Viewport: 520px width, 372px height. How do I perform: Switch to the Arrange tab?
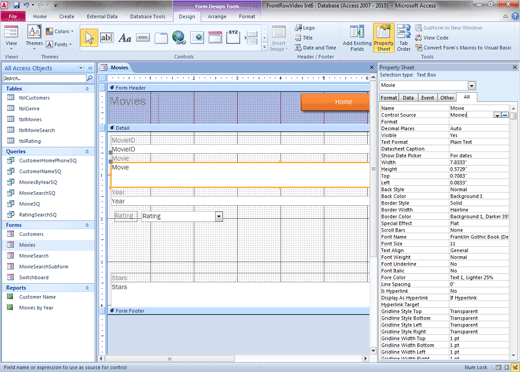(x=217, y=16)
